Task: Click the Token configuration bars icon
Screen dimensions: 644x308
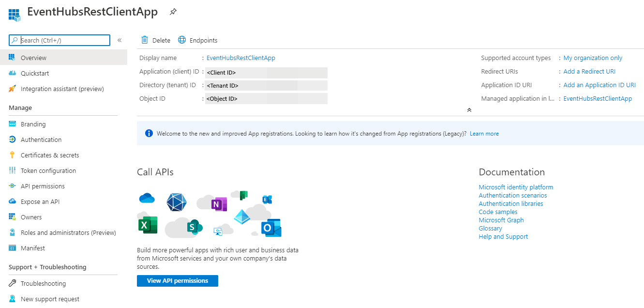Action: coord(12,170)
